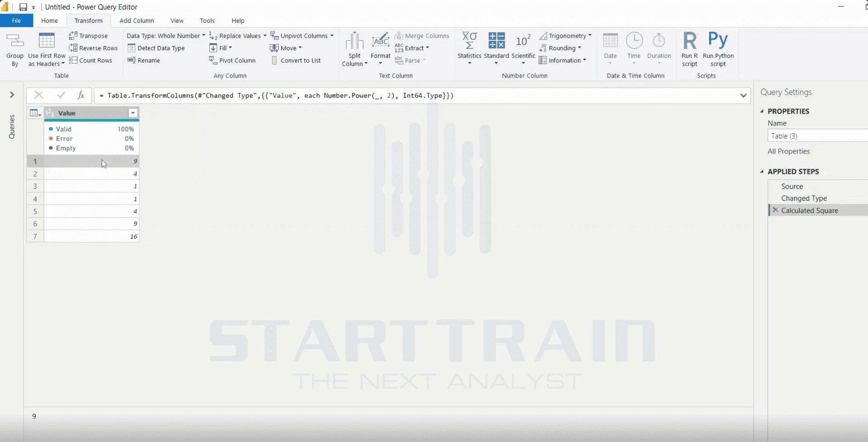The image size is (868, 442).
Task: Launch the Run R script tool
Action: [x=689, y=49]
